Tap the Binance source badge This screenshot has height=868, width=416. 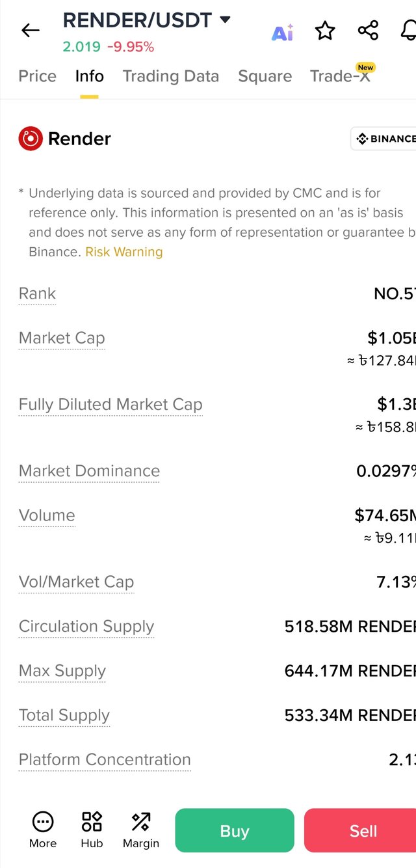[x=384, y=139]
